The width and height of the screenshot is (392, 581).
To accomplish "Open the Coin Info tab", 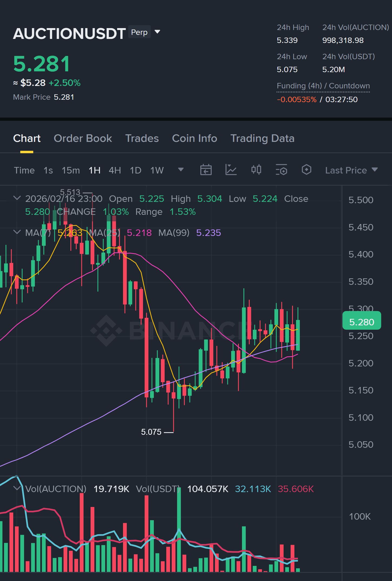I will [x=195, y=138].
